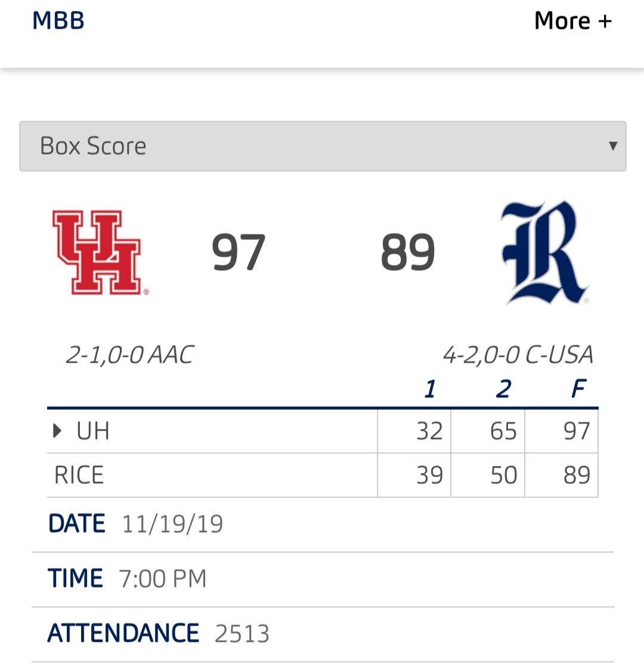The width and height of the screenshot is (644, 664).
Task: Click the game date 11/19/19
Action: pyautogui.click(x=172, y=524)
